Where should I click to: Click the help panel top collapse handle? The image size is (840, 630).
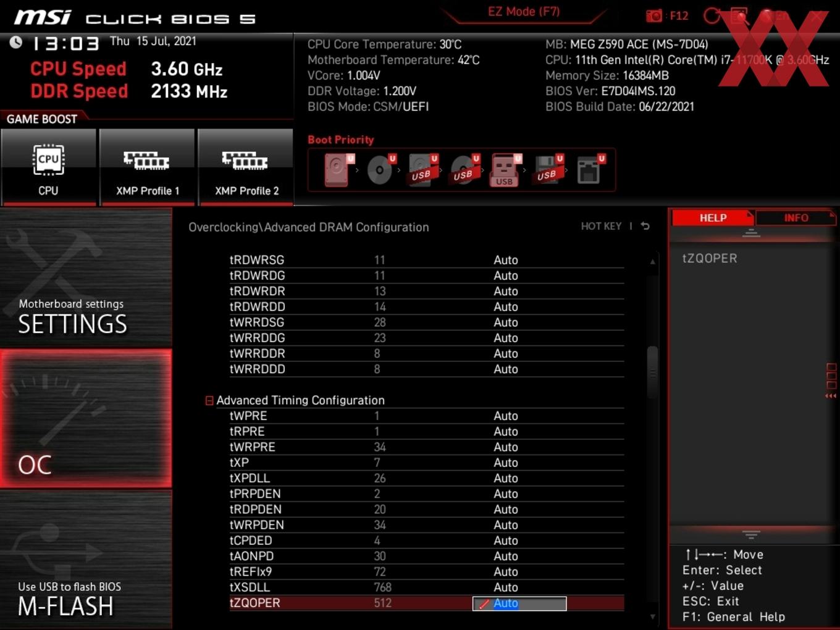click(x=751, y=233)
